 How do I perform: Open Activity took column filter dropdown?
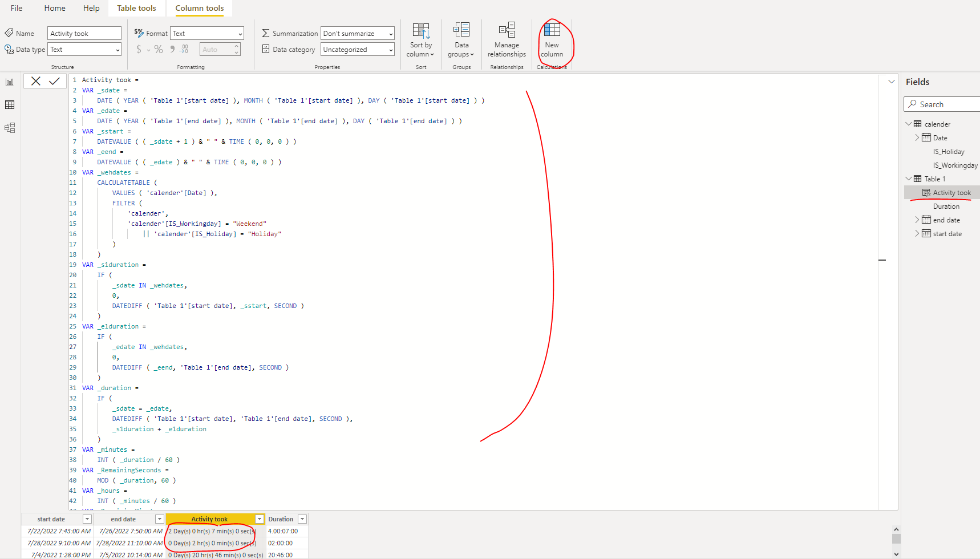pyautogui.click(x=260, y=519)
